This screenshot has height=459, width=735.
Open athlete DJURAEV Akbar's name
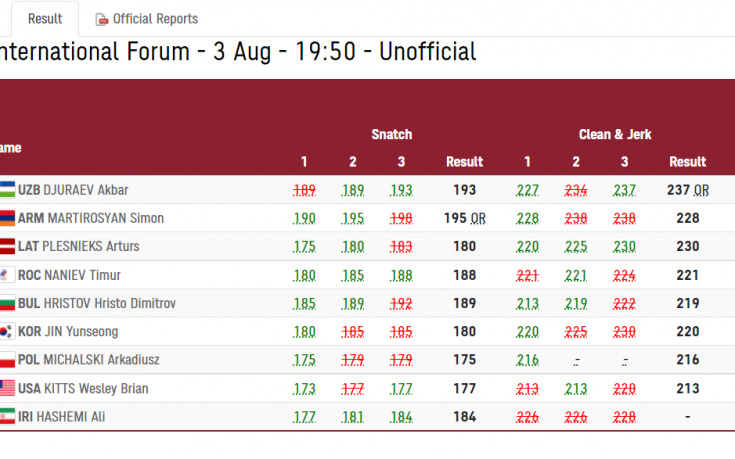85,190
